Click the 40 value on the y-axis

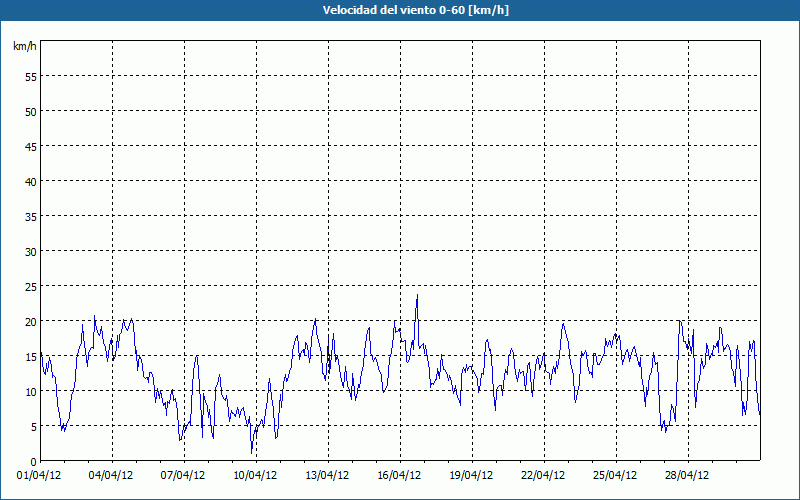[31, 182]
